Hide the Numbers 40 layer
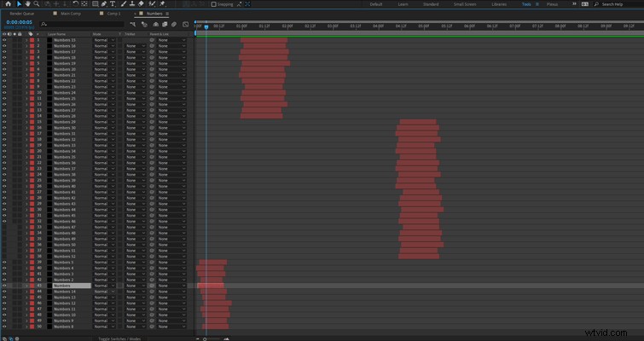This screenshot has height=341, width=644. point(4,187)
